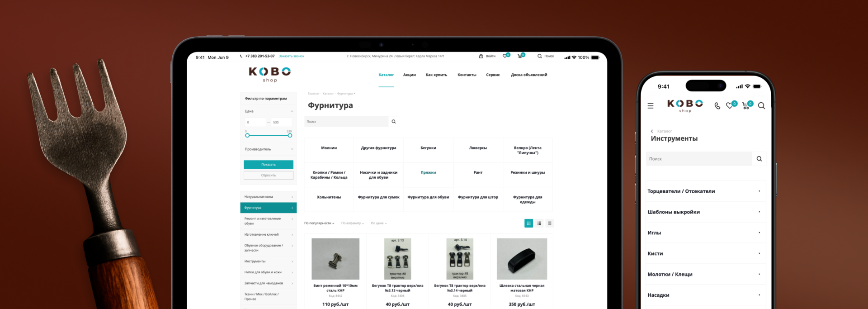Open the Акции menu item
This screenshot has height=309, width=868.
pos(409,75)
